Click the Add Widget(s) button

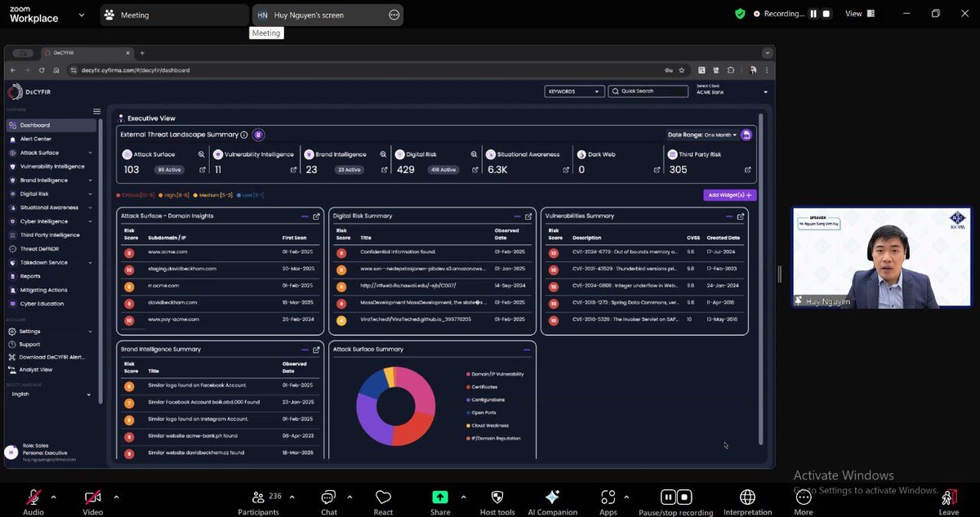[730, 195]
